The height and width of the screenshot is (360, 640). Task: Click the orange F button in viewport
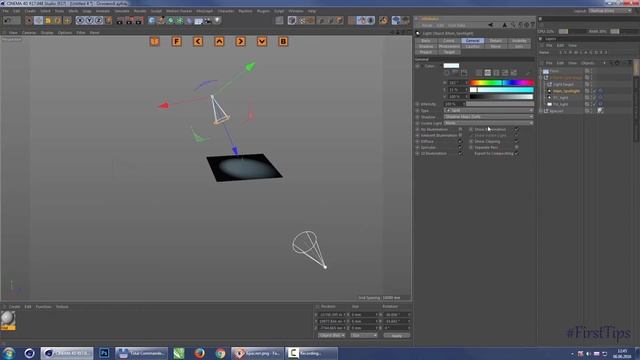[x=176, y=41]
